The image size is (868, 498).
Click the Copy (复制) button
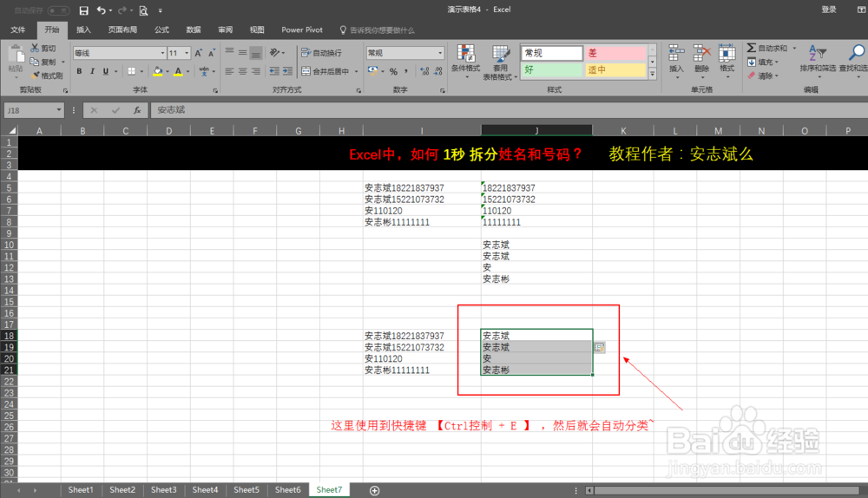(x=43, y=62)
